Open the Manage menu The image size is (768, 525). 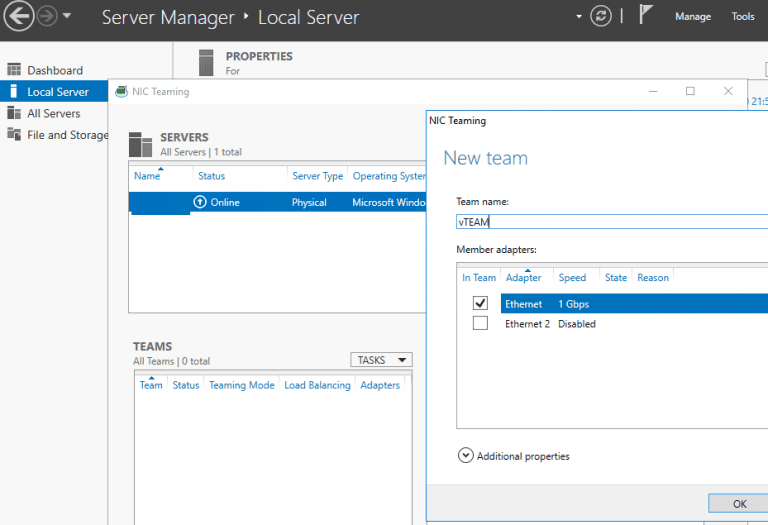tap(693, 17)
